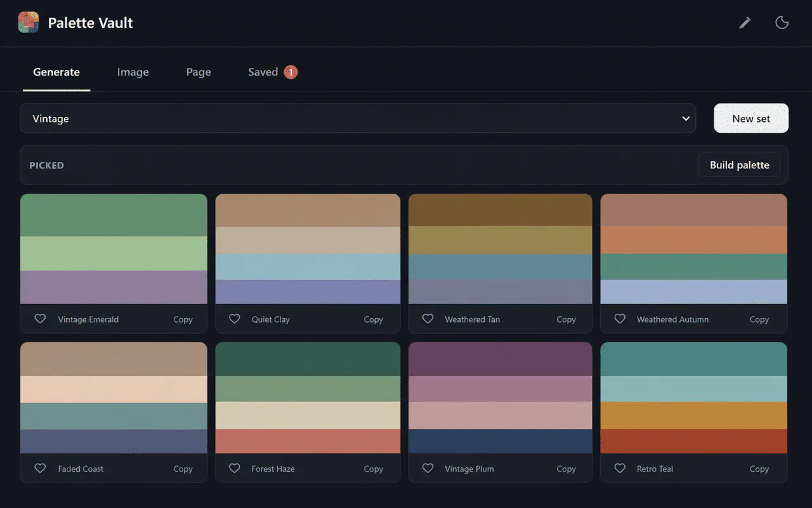
Task: Copy the Weathered Autumn palette
Action: point(759,319)
